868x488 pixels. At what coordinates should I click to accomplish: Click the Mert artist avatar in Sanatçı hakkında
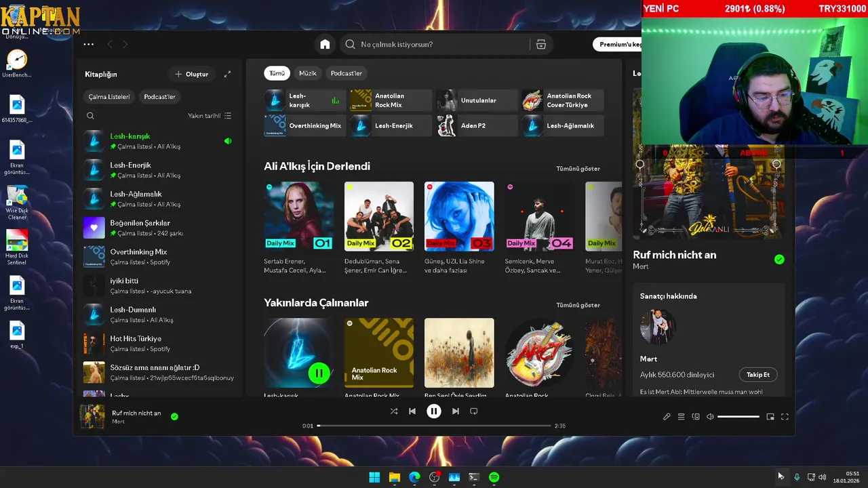click(x=658, y=327)
